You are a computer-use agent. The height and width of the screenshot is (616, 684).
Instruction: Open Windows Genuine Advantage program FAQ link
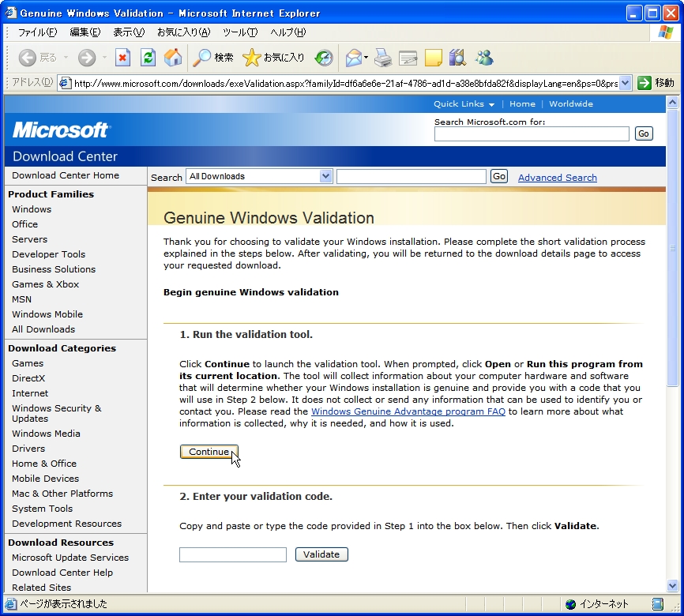coord(408,411)
